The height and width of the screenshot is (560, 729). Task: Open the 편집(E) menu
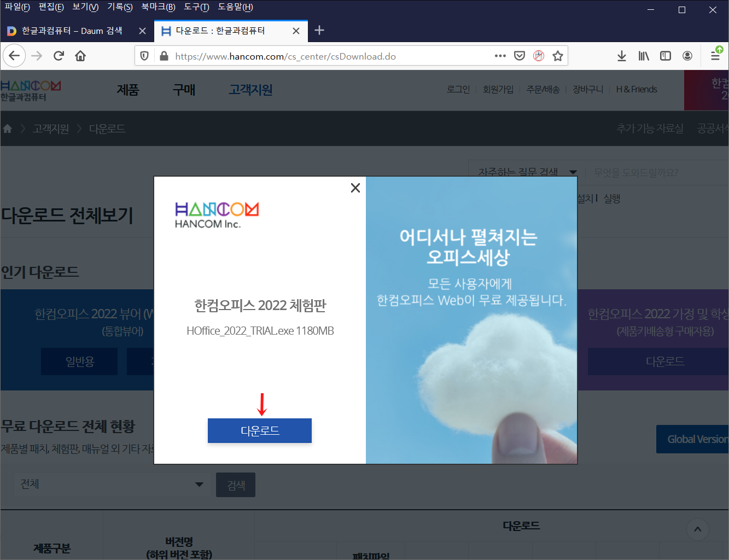(51, 7)
